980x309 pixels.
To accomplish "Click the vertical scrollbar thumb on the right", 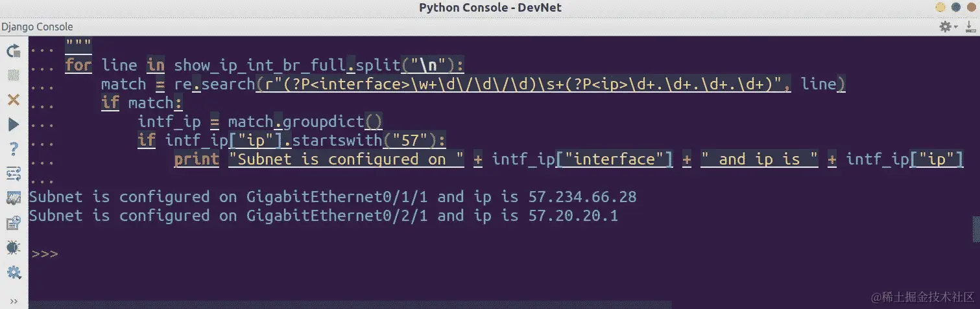I will pyautogui.click(x=975, y=229).
